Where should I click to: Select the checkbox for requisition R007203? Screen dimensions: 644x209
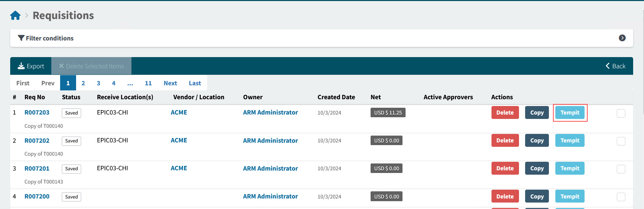click(621, 113)
